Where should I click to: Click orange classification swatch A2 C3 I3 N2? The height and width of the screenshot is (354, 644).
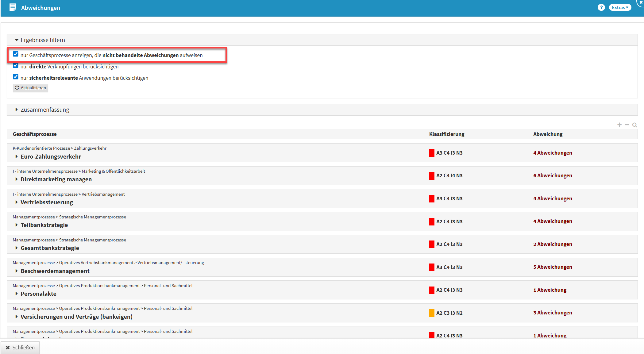tap(432, 313)
